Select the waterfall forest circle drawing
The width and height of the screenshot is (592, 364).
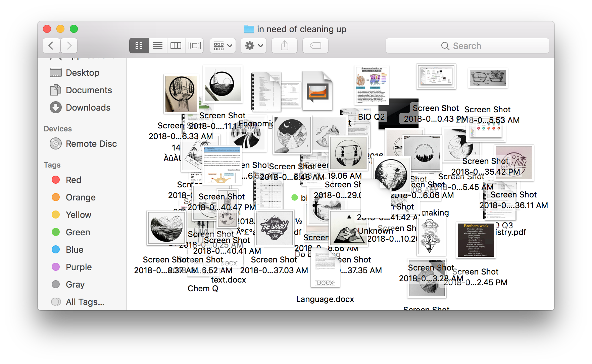(x=181, y=94)
